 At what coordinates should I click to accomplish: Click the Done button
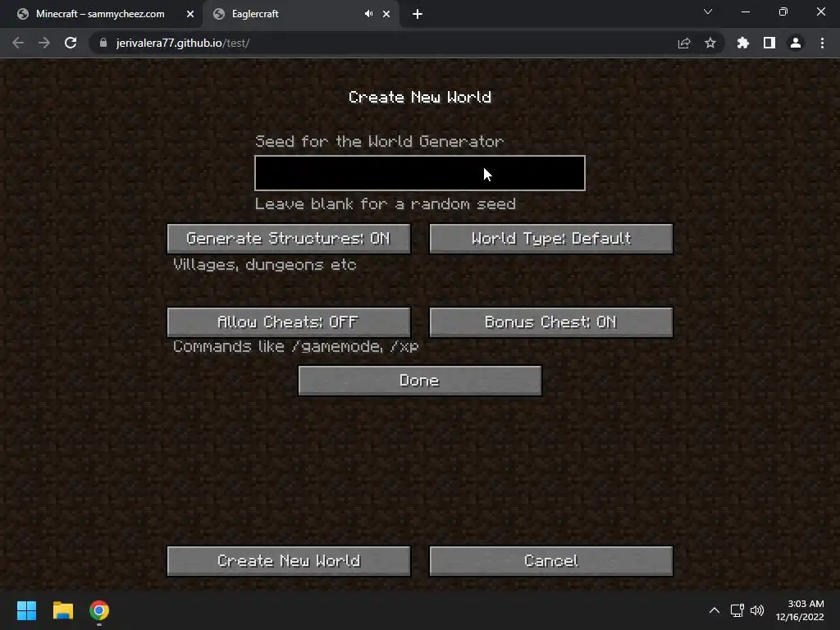[420, 381]
